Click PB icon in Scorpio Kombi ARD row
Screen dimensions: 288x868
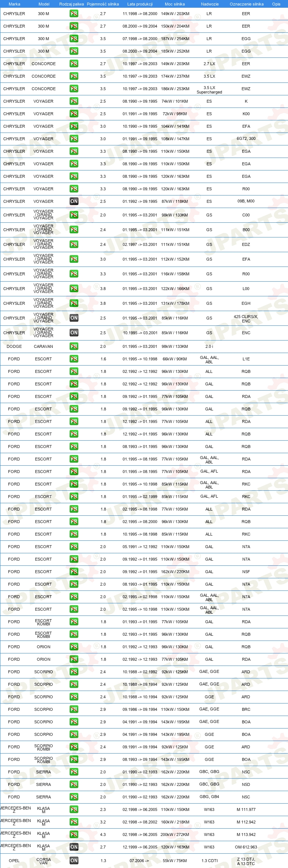[x=74, y=747]
